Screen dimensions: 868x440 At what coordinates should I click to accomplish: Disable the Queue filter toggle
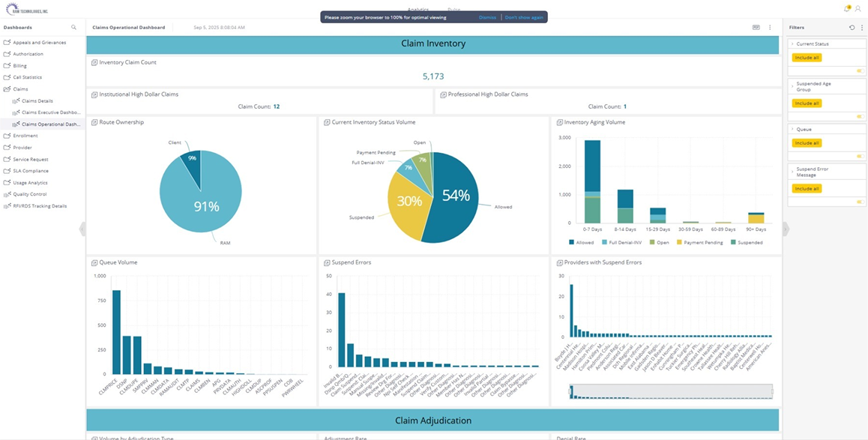pos(860,157)
